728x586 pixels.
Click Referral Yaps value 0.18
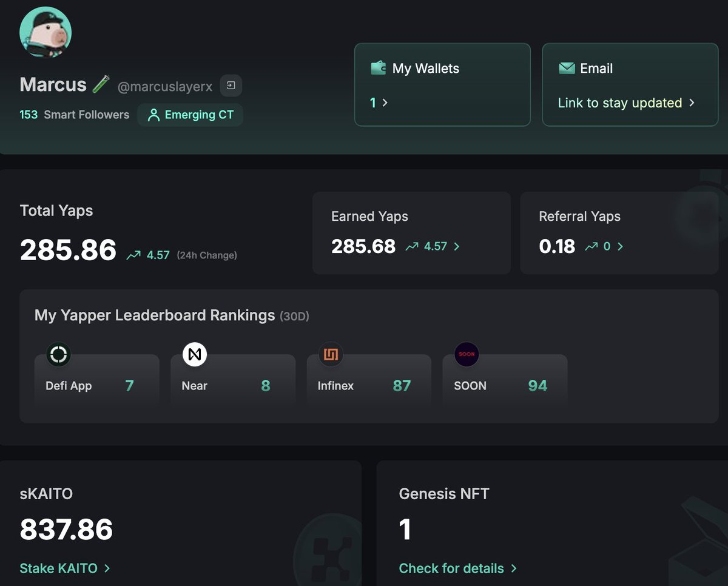point(557,246)
